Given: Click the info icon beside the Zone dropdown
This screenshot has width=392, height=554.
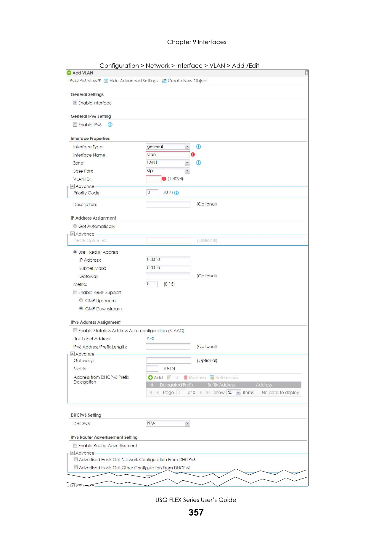Looking at the screenshot, I should 199,163.
